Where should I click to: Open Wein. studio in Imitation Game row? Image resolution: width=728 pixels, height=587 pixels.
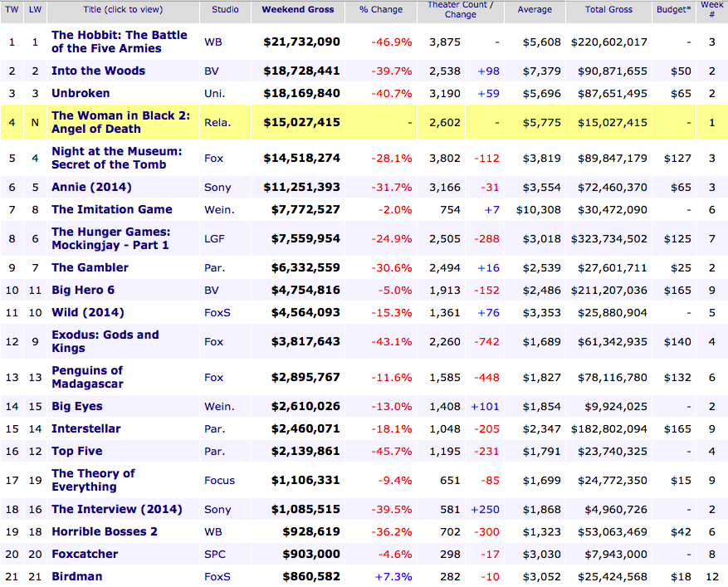pyautogui.click(x=219, y=210)
